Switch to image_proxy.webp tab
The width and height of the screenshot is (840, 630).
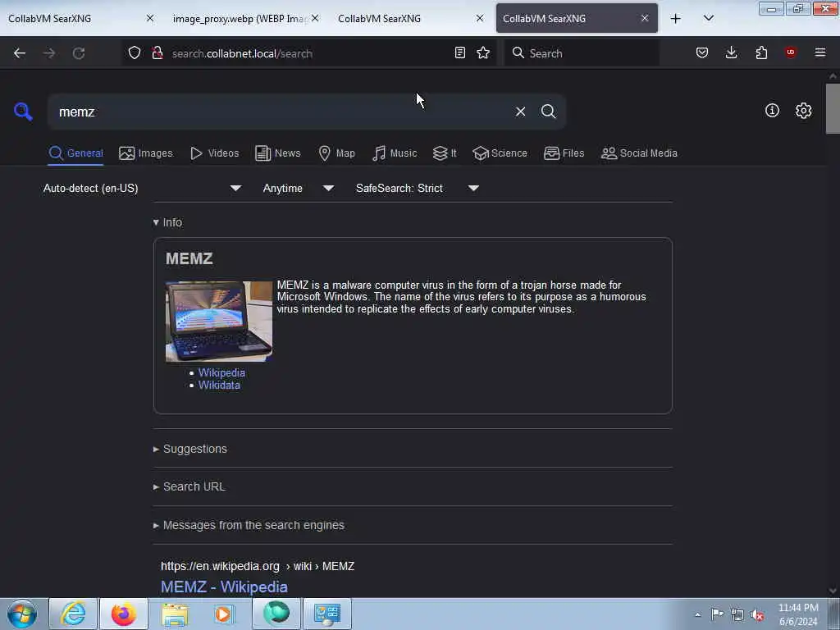pyautogui.click(x=239, y=18)
